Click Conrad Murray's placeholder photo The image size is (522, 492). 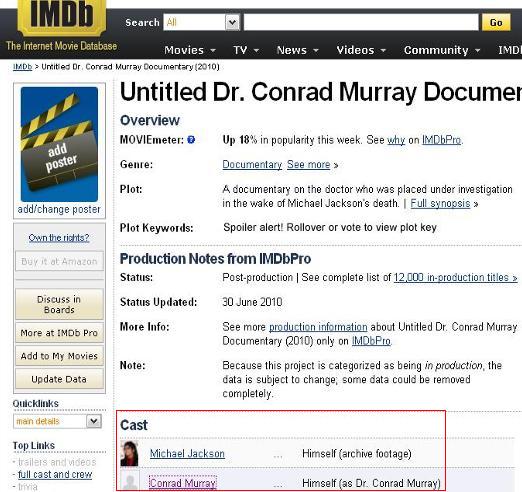pyautogui.click(x=129, y=481)
